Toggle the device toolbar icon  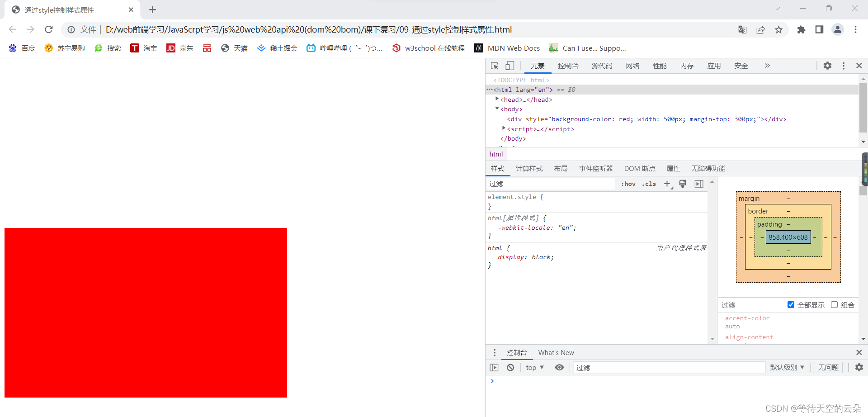(x=509, y=66)
